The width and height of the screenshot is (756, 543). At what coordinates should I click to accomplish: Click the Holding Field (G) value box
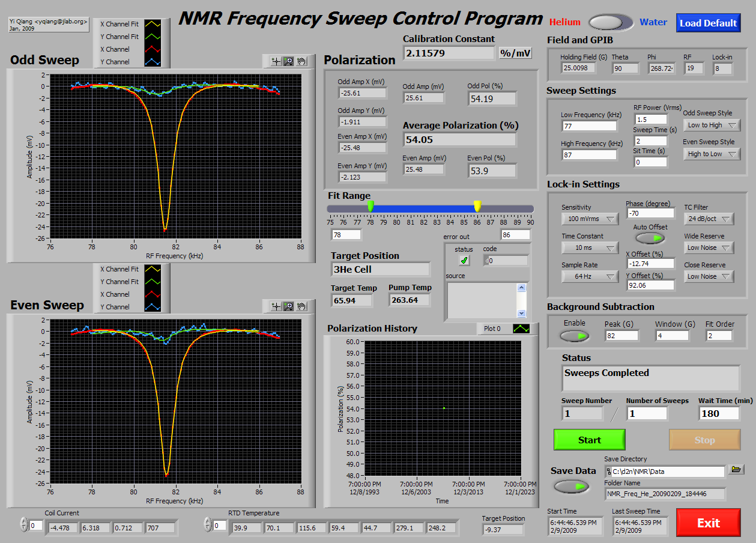(x=578, y=68)
